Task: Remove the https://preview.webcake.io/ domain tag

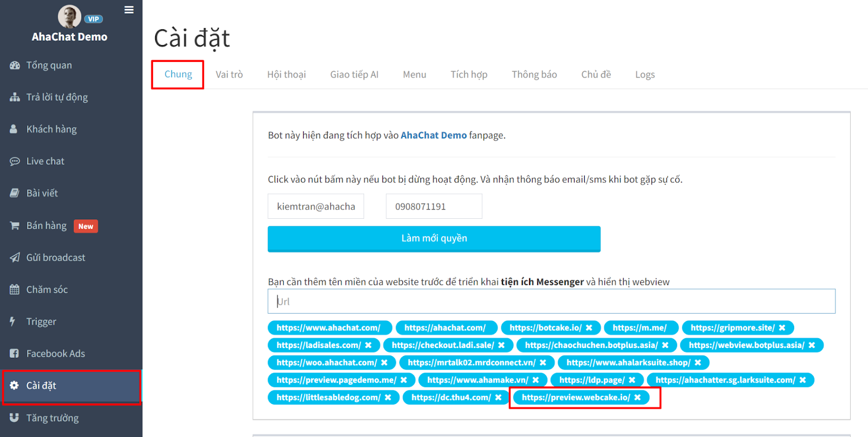Action: pos(638,397)
